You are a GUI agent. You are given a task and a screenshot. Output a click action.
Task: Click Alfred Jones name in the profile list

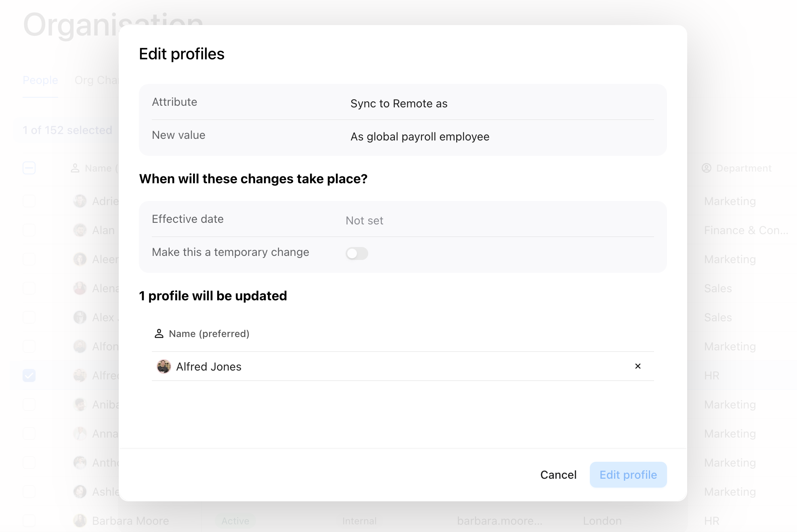point(209,367)
